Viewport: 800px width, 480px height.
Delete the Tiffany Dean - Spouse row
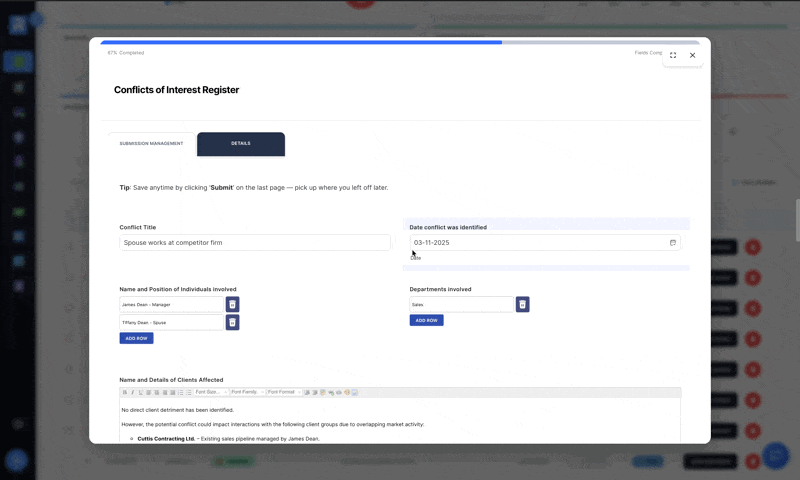[232, 322]
